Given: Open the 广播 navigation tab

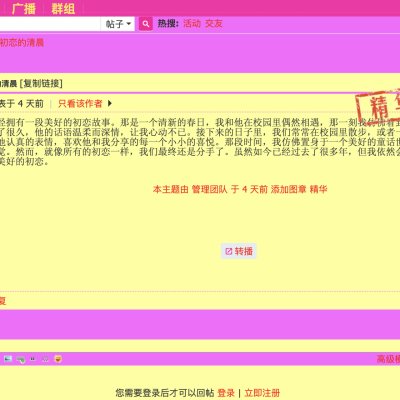Looking at the screenshot, I should tap(24, 9).
